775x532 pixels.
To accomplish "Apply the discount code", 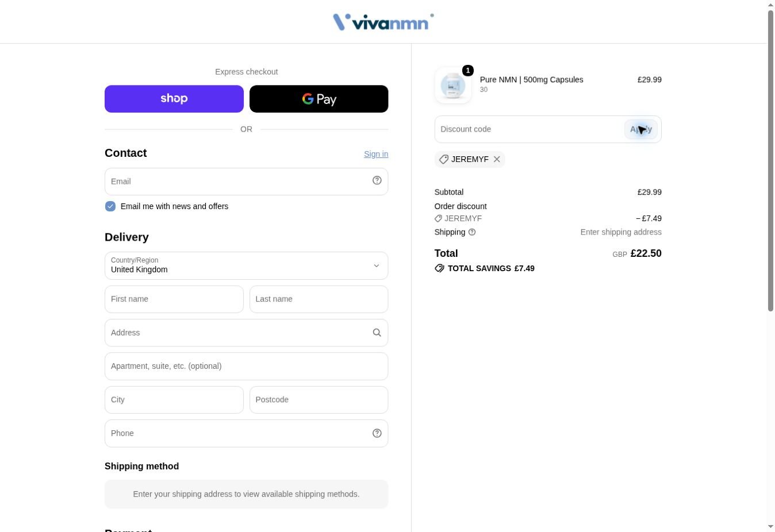I will pyautogui.click(x=641, y=129).
